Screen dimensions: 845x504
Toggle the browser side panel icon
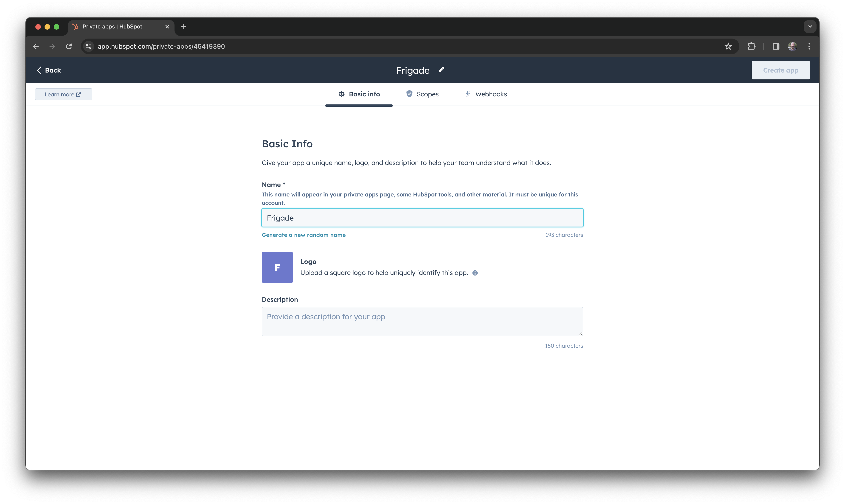point(776,46)
